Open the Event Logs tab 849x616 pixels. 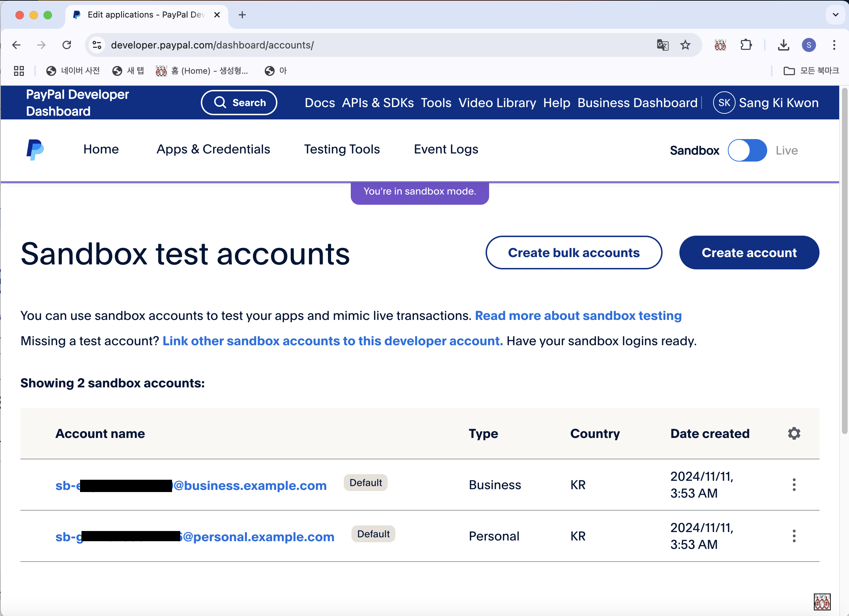(x=446, y=149)
